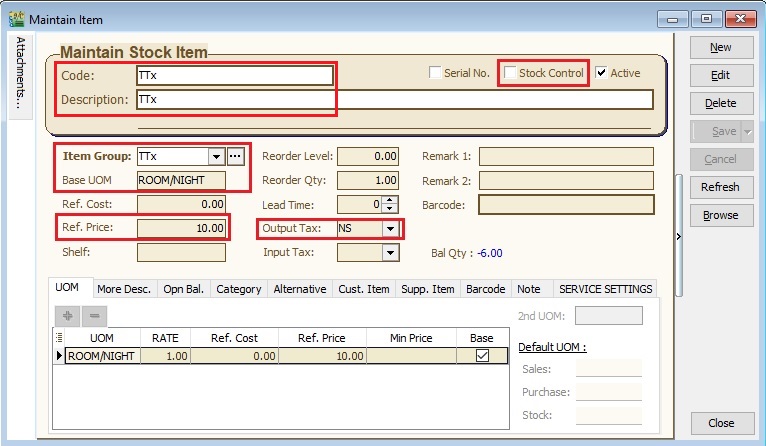Open the SERVICE SETTINGS tab
Image resolution: width=766 pixels, height=446 pixels.
pos(605,289)
